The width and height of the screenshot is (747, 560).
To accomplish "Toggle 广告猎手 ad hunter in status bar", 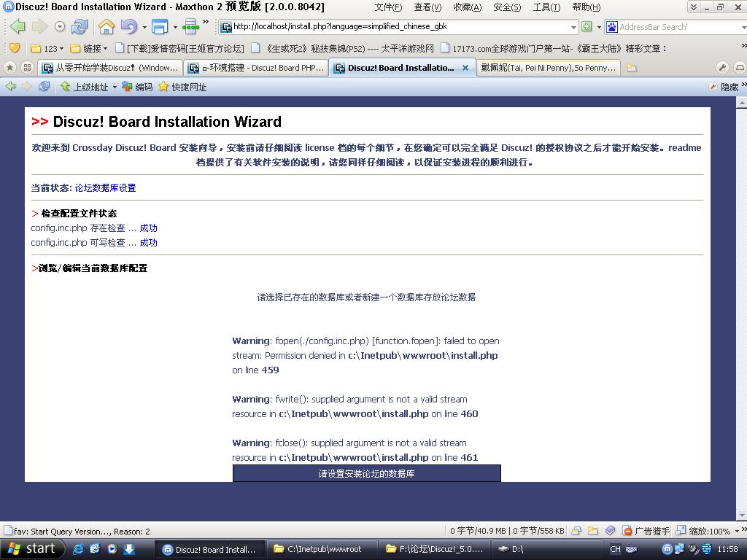I will [646, 531].
